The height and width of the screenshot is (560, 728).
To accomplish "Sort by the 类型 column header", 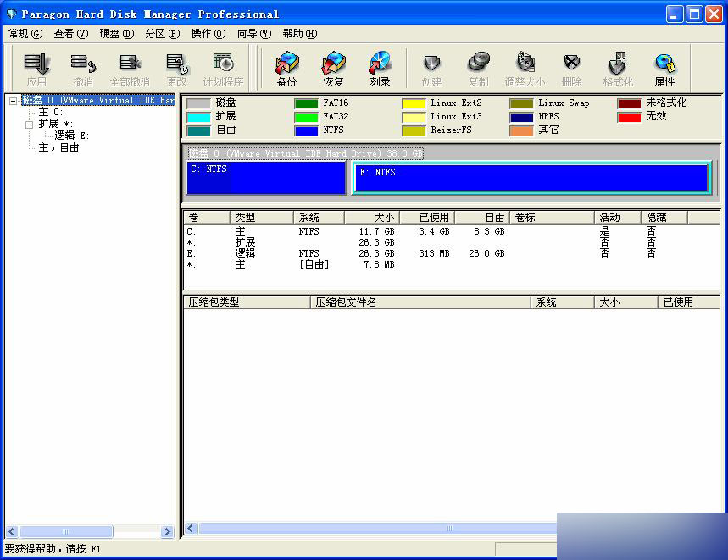I will 262,218.
